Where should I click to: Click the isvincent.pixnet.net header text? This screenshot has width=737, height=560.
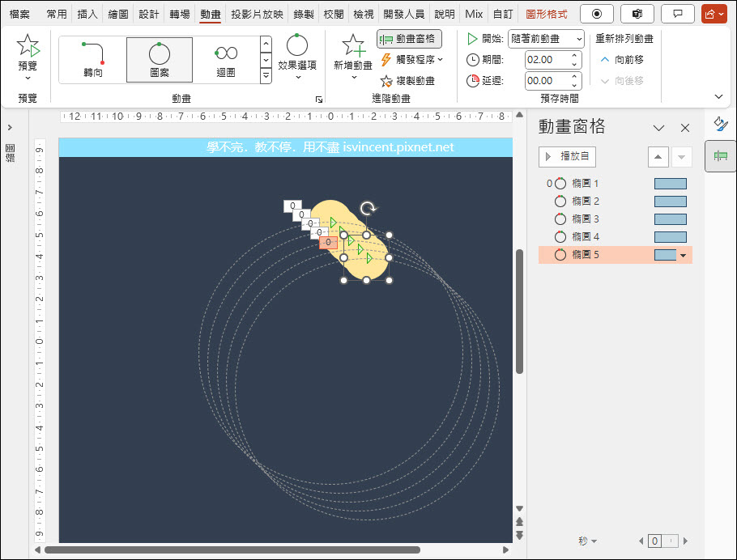(x=398, y=147)
